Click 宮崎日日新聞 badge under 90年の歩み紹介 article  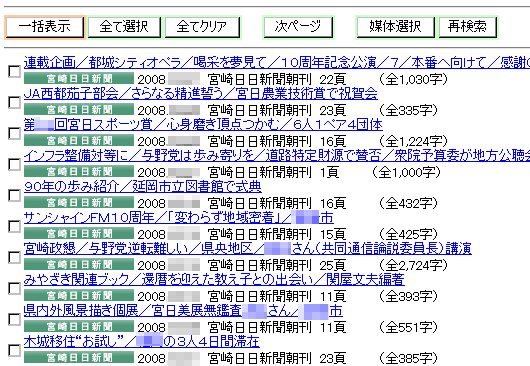(x=79, y=203)
